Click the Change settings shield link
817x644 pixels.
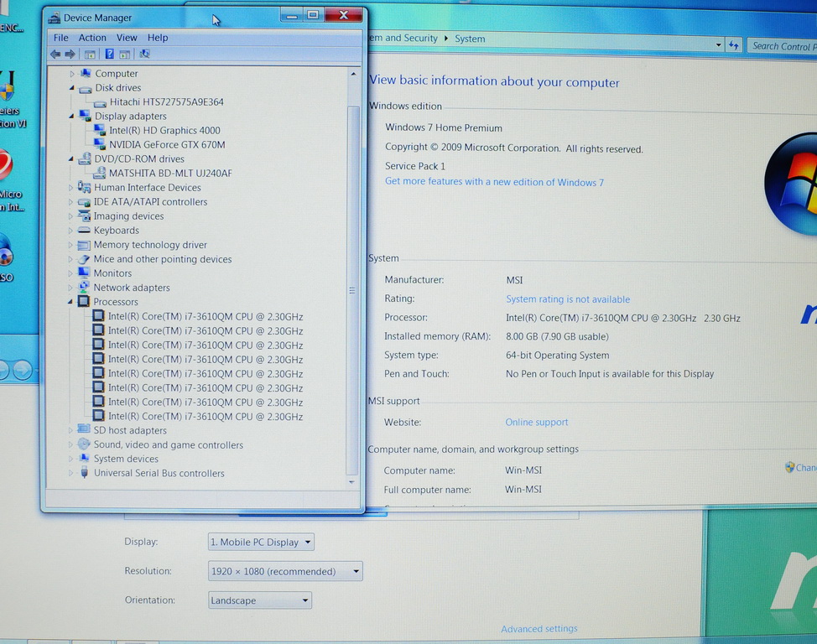pyautogui.click(x=801, y=467)
